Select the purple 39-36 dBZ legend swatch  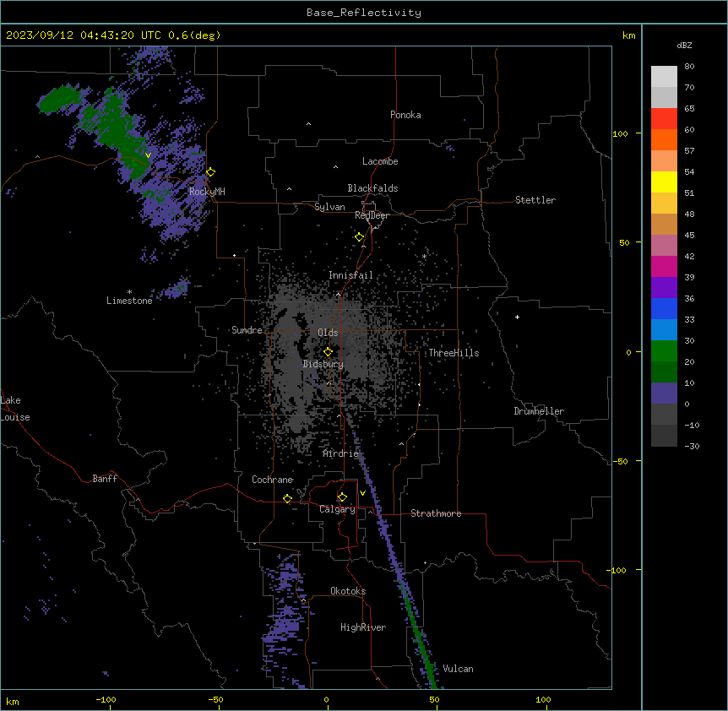[664, 287]
